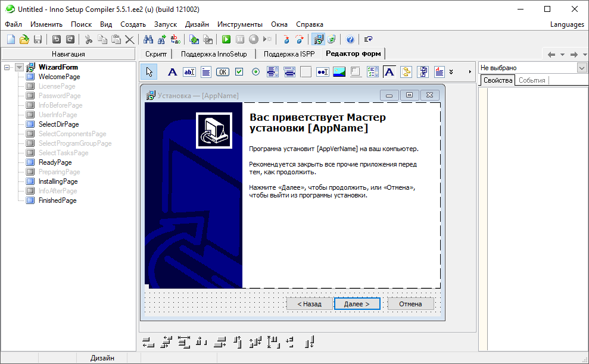Select the OK Button component tool
The height and width of the screenshot is (364, 589).
[222, 72]
